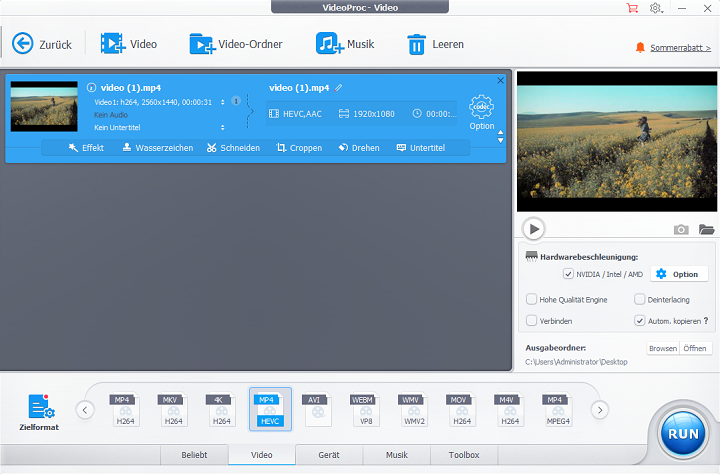Image resolution: width=720 pixels, height=474 pixels.
Task: Enable Deinterlacing checkbox
Action: point(639,299)
